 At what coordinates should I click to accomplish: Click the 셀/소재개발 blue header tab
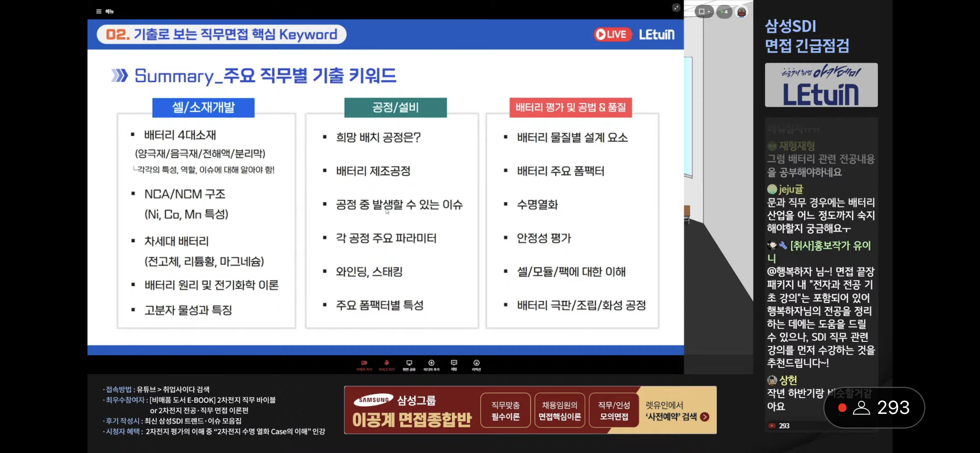pyautogui.click(x=203, y=107)
